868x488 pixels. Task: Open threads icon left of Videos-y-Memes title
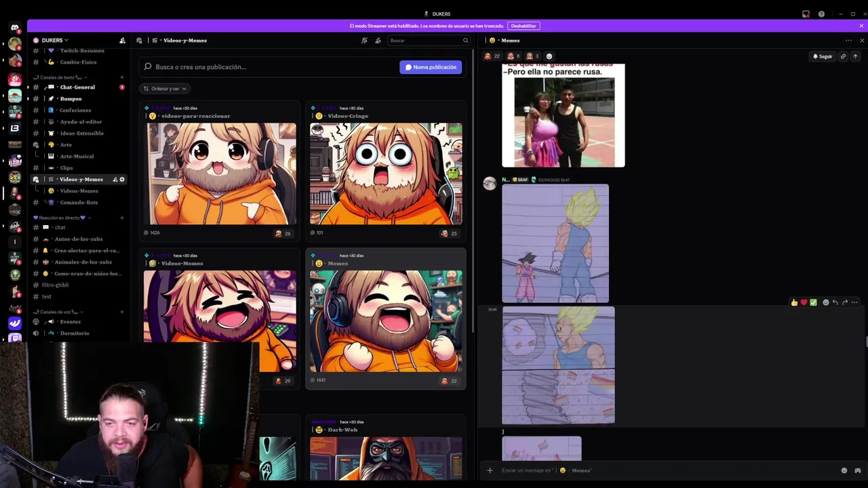pos(139,41)
